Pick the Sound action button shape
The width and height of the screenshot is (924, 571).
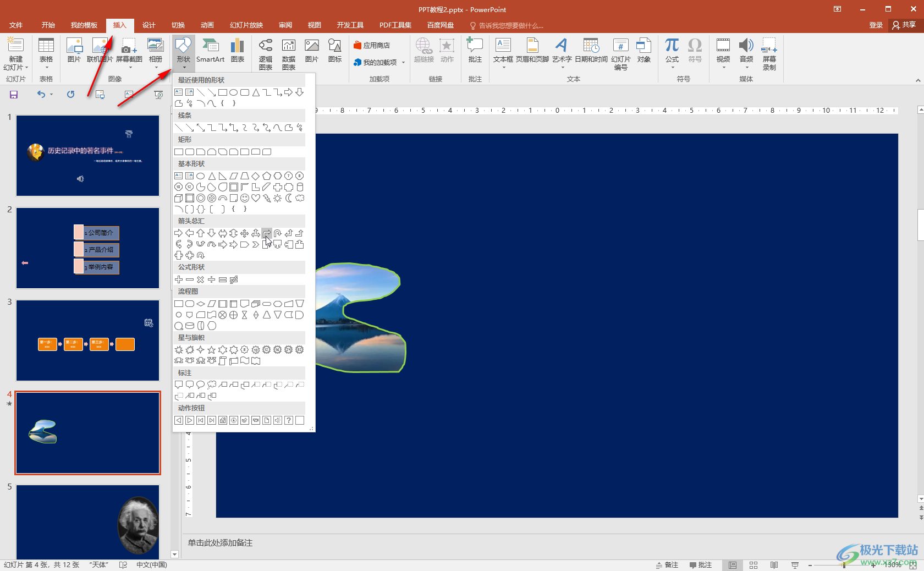[x=278, y=420]
